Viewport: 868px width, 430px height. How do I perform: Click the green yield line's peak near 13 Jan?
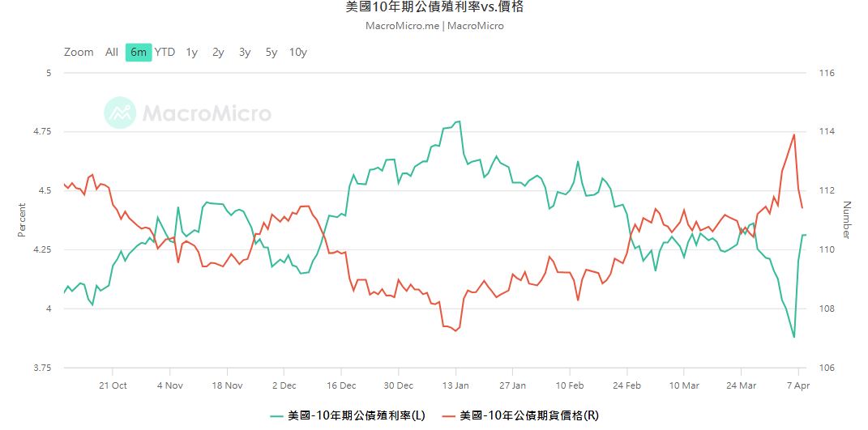click(x=459, y=121)
